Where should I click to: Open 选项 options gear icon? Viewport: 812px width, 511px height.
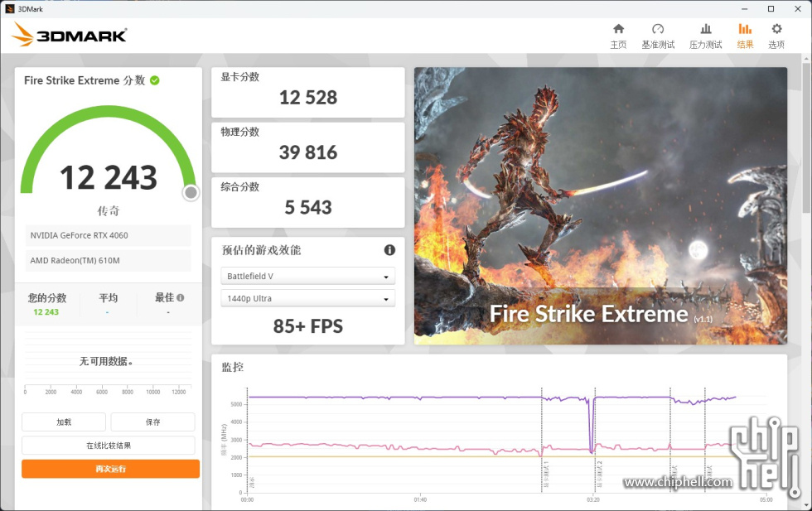click(776, 29)
